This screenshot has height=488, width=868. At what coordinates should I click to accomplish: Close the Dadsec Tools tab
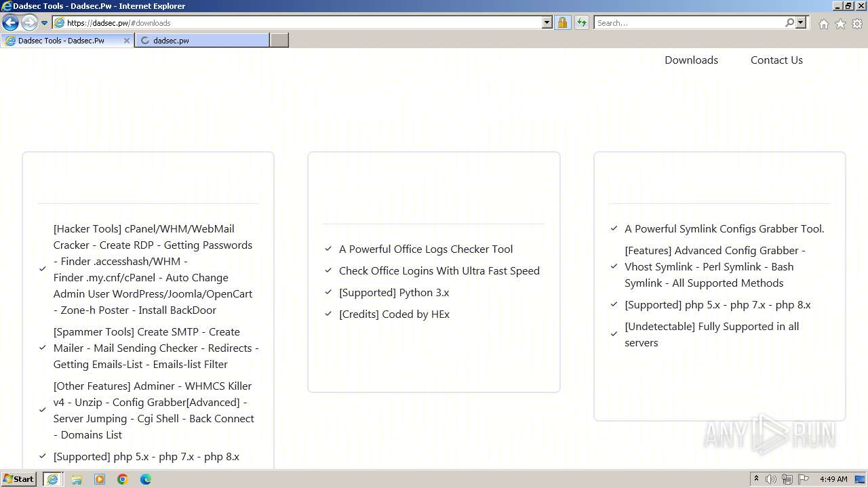click(x=126, y=41)
